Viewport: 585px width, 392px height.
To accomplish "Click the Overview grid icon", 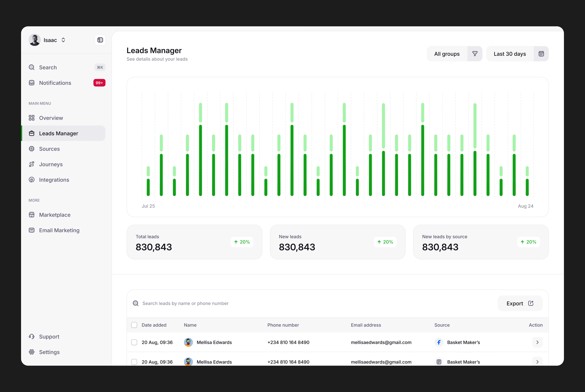I will coord(31,118).
